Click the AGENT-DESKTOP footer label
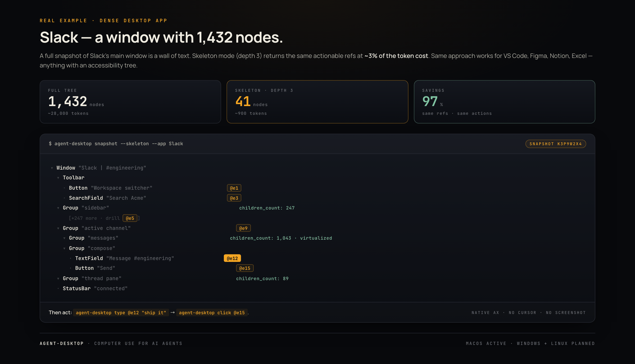 [62, 343]
